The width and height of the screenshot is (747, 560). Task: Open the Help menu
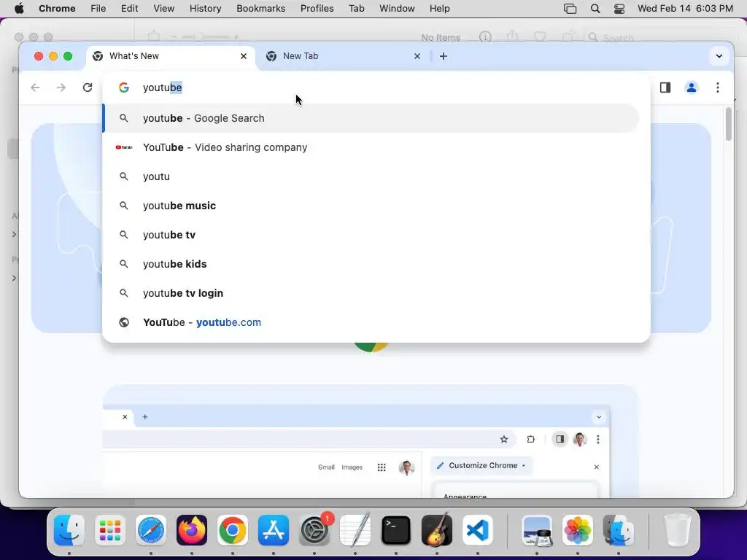point(439,9)
